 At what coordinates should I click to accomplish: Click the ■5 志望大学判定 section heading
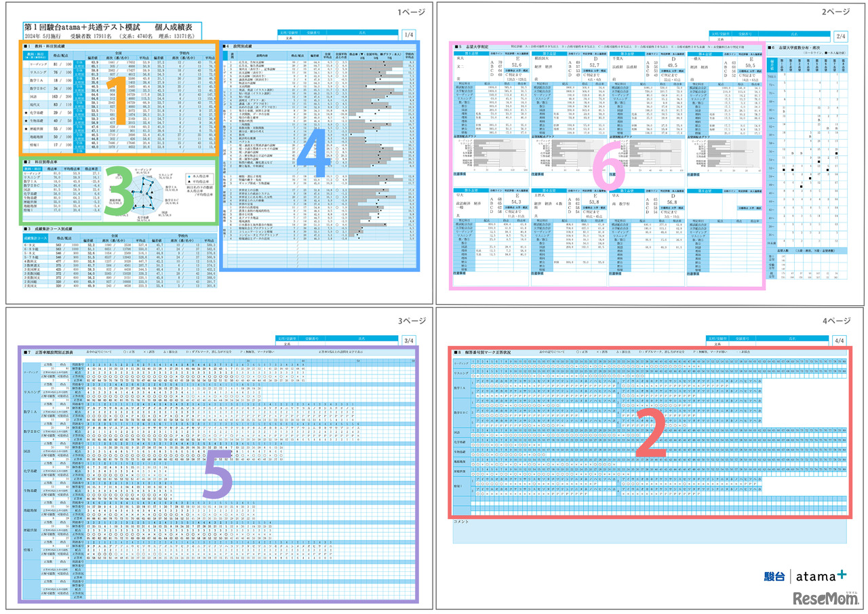pyautogui.click(x=472, y=45)
